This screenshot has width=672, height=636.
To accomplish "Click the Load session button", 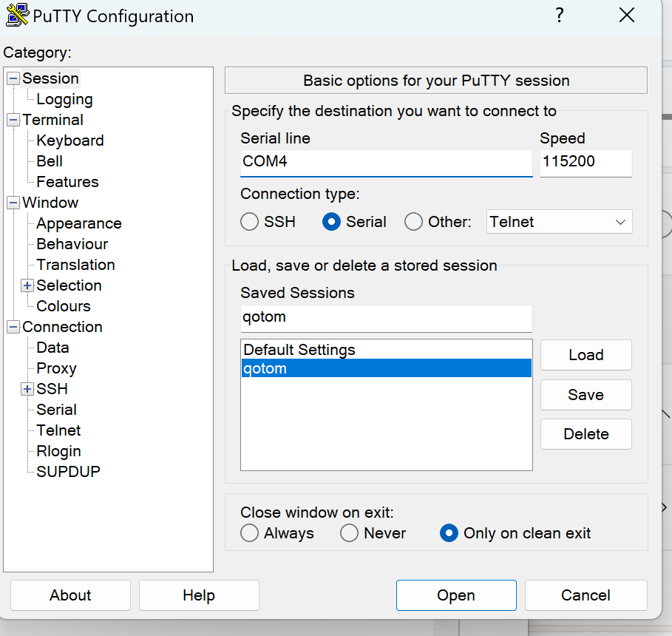I will pyautogui.click(x=586, y=355).
